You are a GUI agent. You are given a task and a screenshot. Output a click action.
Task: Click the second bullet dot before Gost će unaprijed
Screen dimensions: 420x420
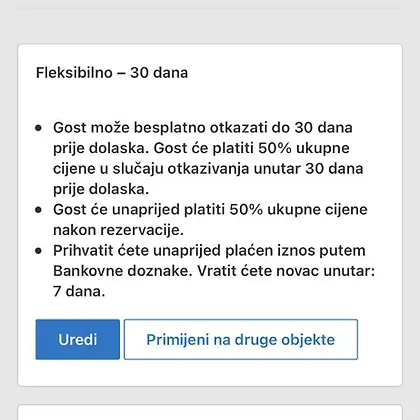point(39,210)
